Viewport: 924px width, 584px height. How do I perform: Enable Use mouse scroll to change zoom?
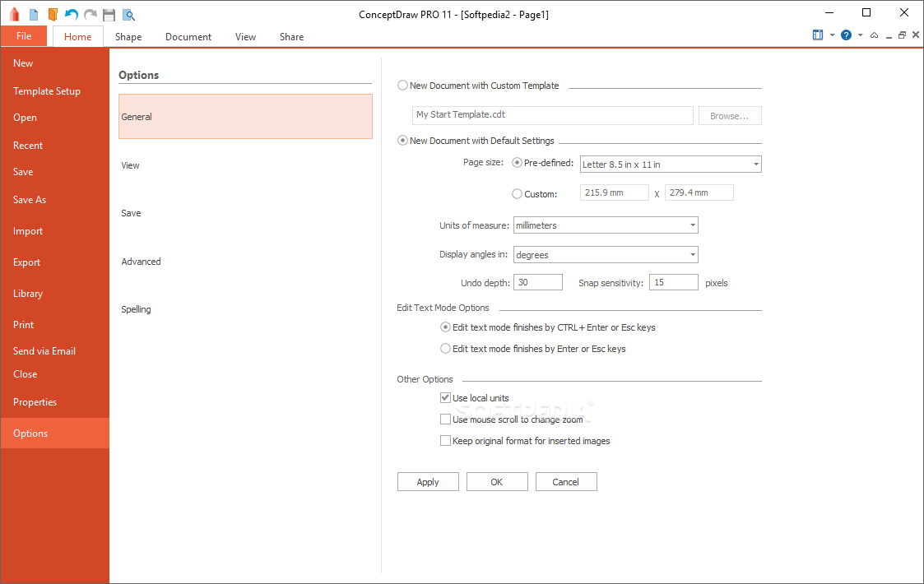click(445, 419)
